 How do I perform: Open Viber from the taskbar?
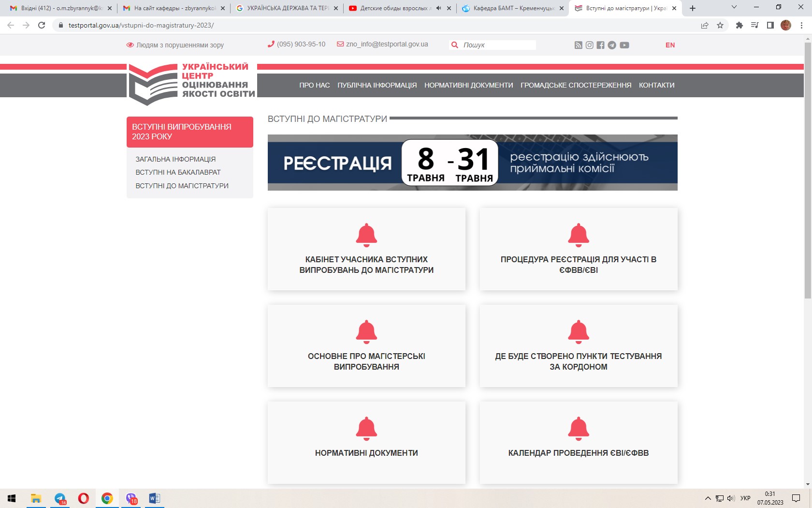131,498
